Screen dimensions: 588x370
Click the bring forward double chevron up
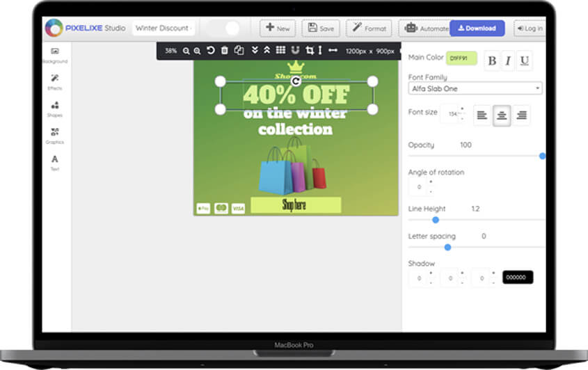click(x=267, y=50)
